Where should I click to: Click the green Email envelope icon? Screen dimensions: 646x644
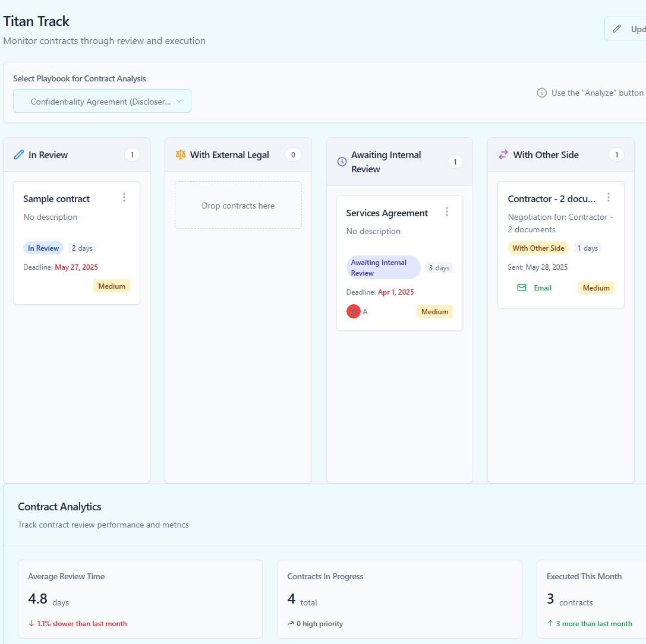522,288
